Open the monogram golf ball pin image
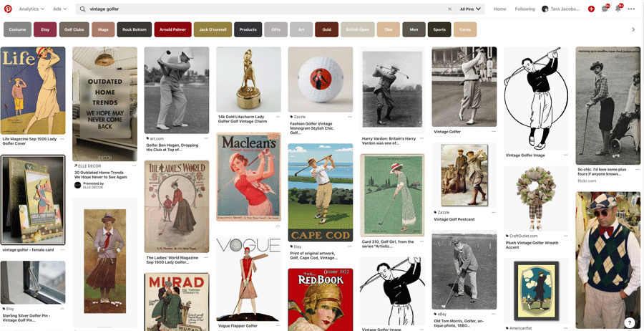This screenshot has height=331, width=644. pyautogui.click(x=321, y=80)
